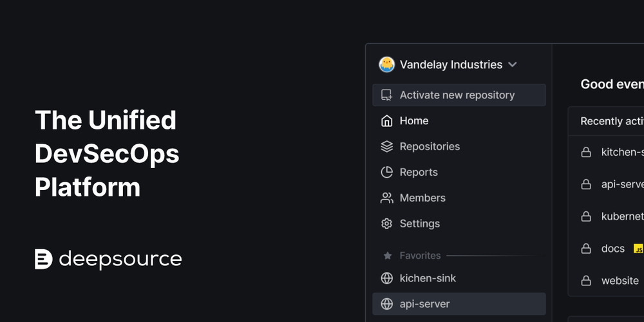Click the globe icon beside api-server

pos(386,304)
